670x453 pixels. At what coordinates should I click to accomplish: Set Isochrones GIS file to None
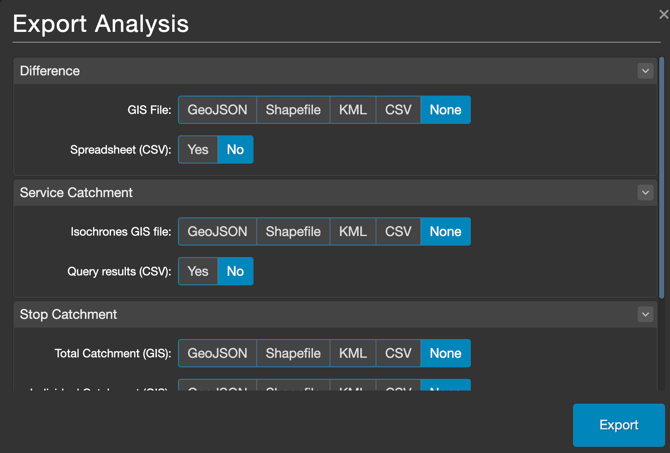(x=445, y=232)
